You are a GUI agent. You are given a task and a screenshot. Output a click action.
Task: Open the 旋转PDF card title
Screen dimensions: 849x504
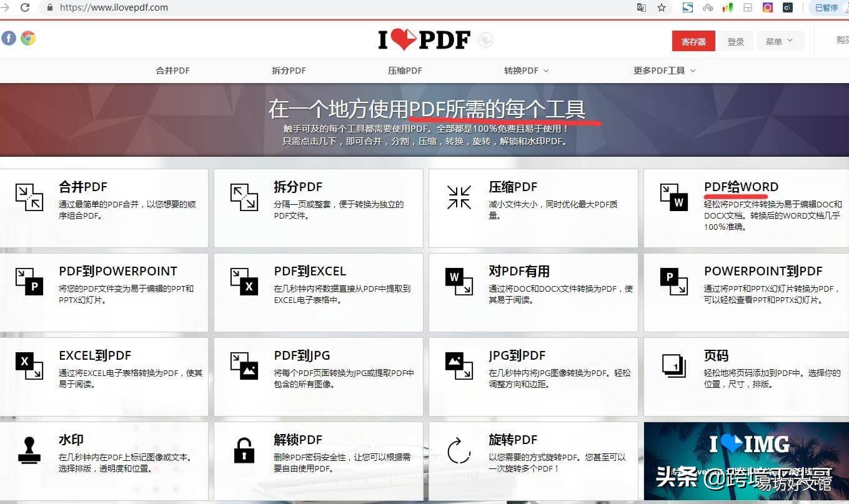click(x=513, y=440)
